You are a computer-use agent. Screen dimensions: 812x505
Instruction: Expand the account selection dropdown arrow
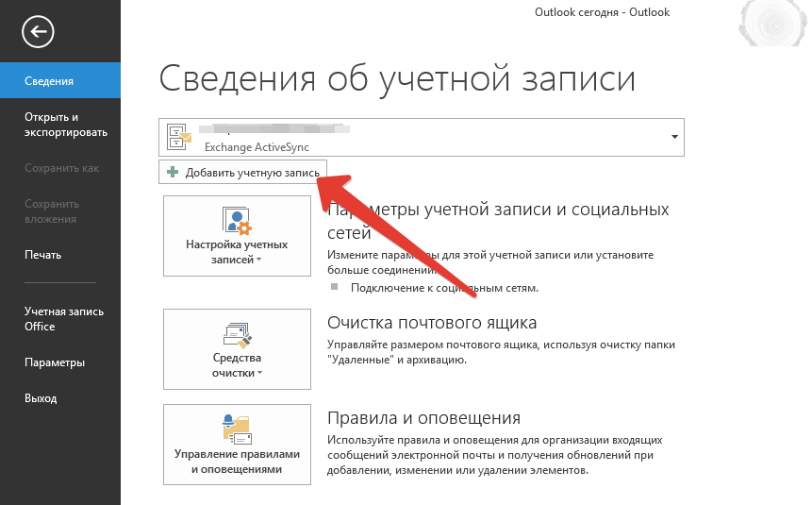674,137
